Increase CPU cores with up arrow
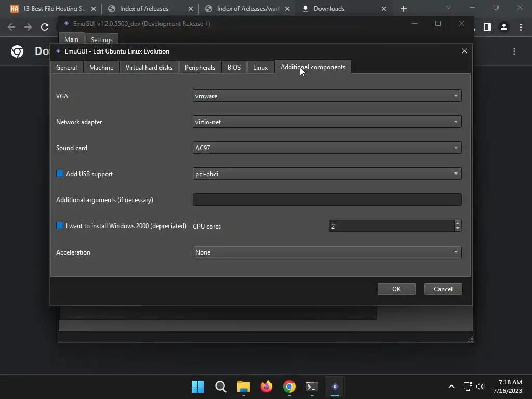The image size is (532, 399). [457, 223]
